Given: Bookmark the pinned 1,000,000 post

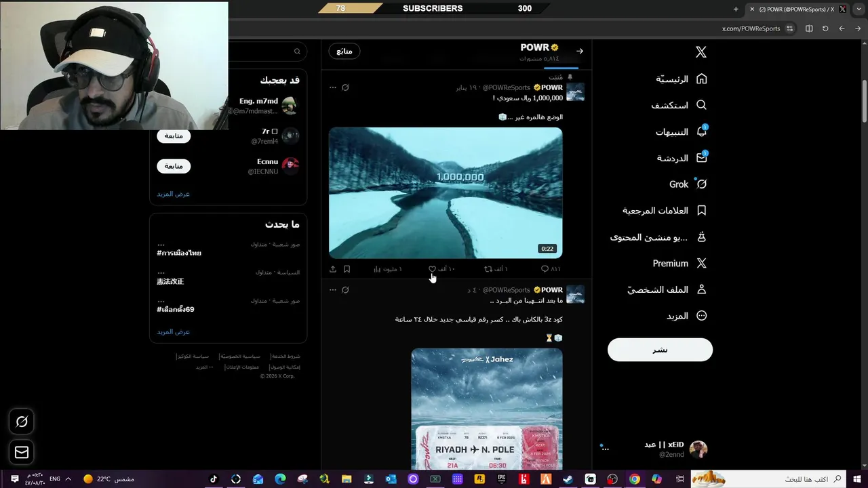Looking at the screenshot, I should [347, 269].
